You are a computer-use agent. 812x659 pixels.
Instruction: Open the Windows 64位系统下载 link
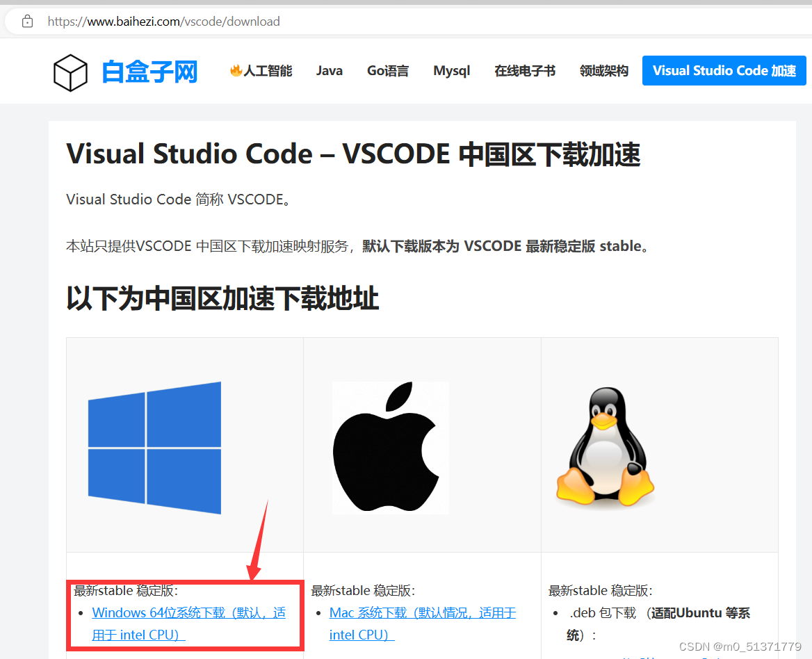[188, 624]
